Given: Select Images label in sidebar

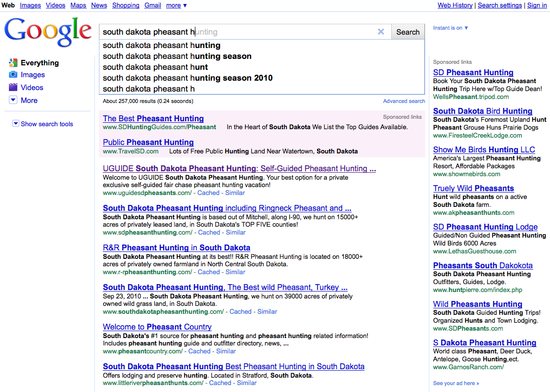Looking at the screenshot, I should (x=33, y=75).
